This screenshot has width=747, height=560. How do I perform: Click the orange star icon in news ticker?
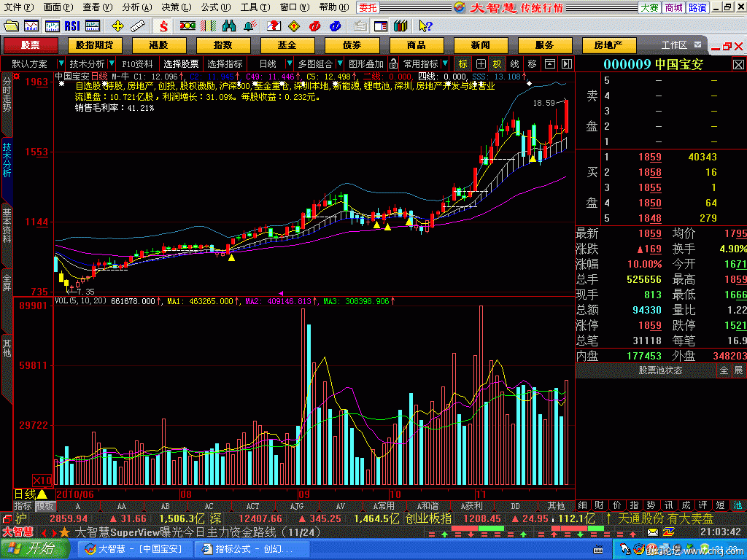pyautogui.click(x=65, y=532)
